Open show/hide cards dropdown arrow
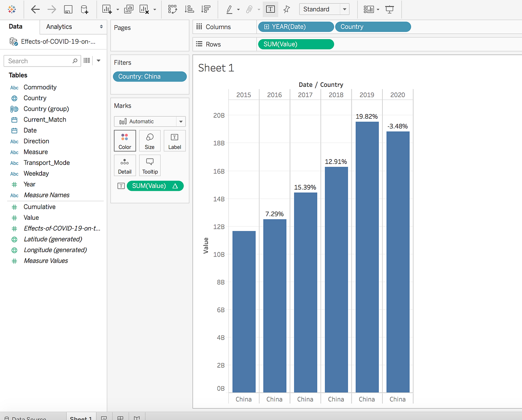 (378, 9)
